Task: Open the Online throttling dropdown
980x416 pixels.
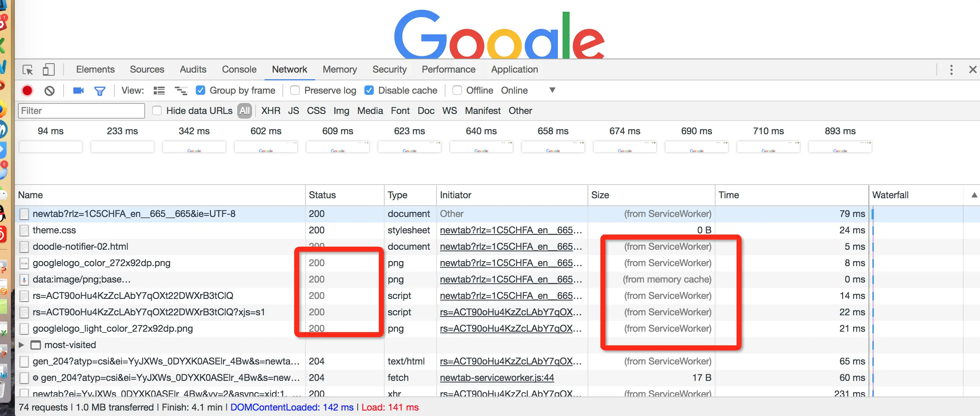Action: pyautogui.click(x=528, y=91)
